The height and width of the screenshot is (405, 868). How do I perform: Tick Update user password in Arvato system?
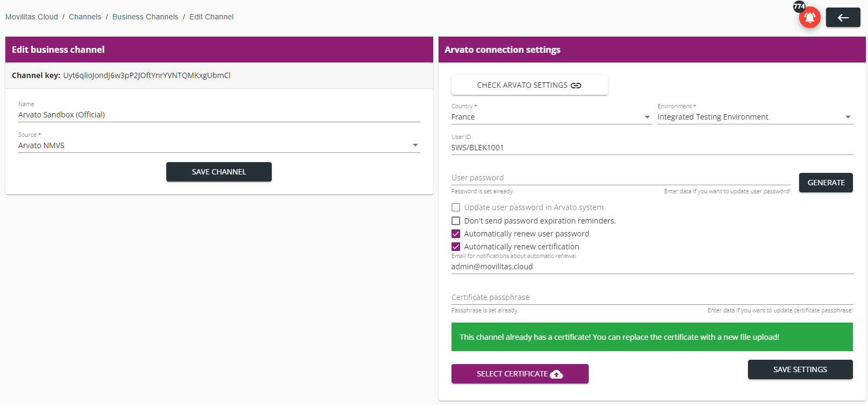[x=456, y=207]
